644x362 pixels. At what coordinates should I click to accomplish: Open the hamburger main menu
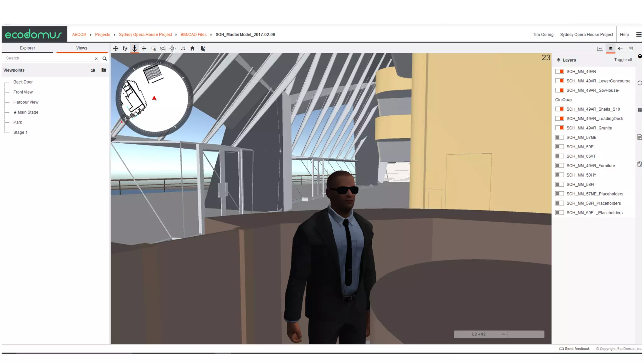pyautogui.click(x=639, y=35)
